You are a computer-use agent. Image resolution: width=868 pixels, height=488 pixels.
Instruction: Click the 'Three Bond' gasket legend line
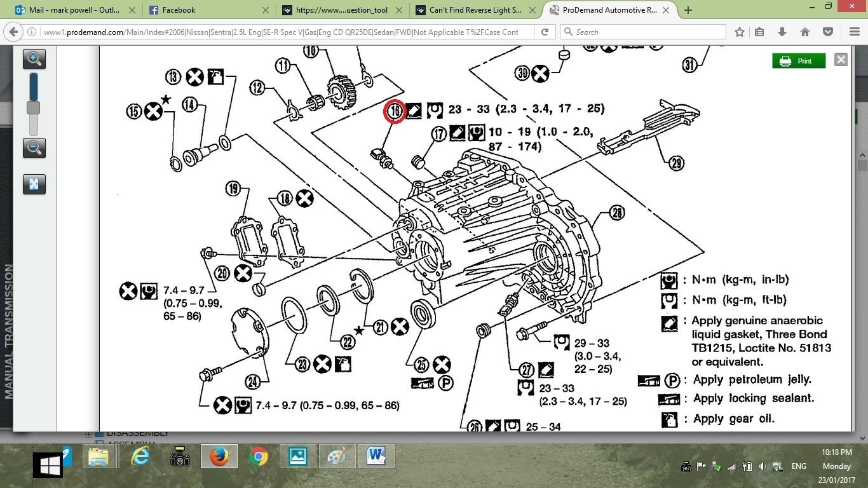coord(760,334)
